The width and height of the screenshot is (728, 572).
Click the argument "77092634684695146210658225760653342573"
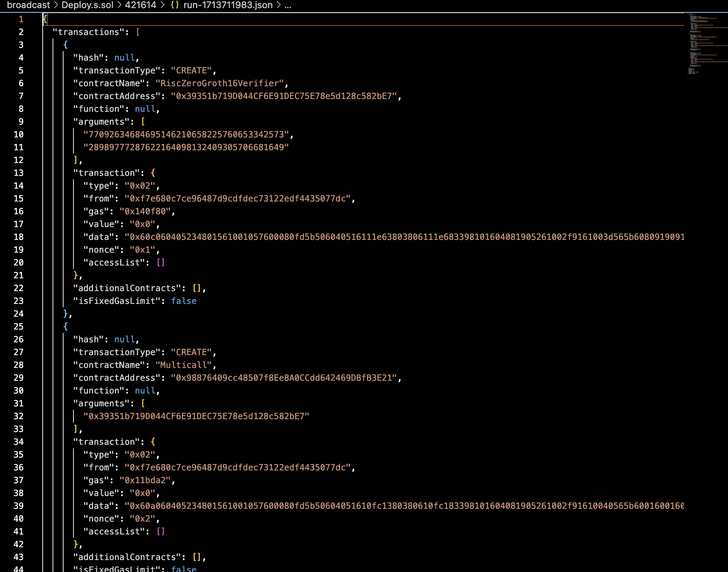pos(186,134)
